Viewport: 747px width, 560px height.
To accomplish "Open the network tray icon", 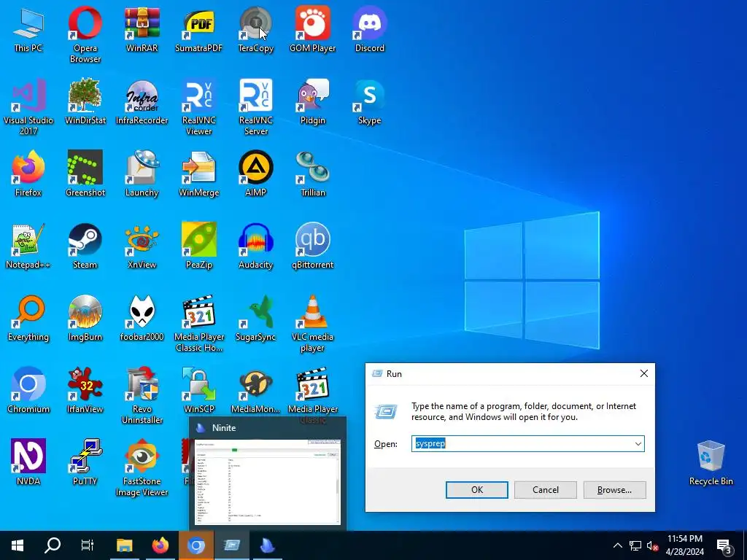I will (635, 545).
